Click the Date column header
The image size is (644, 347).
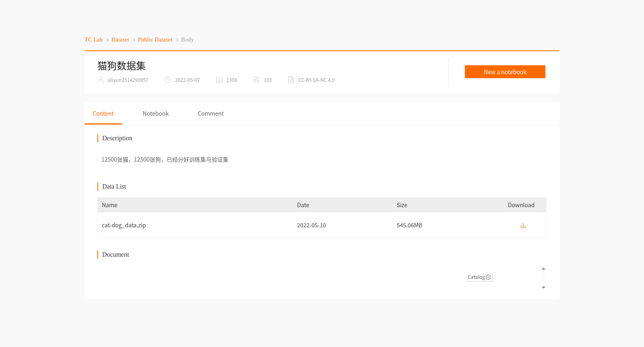click(x=303, y=205)
